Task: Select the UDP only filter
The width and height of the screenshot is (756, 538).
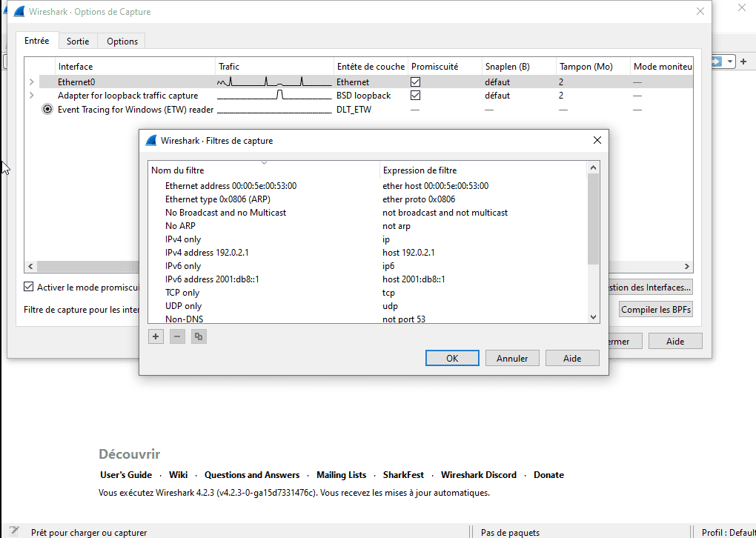Action: [184, 305]
